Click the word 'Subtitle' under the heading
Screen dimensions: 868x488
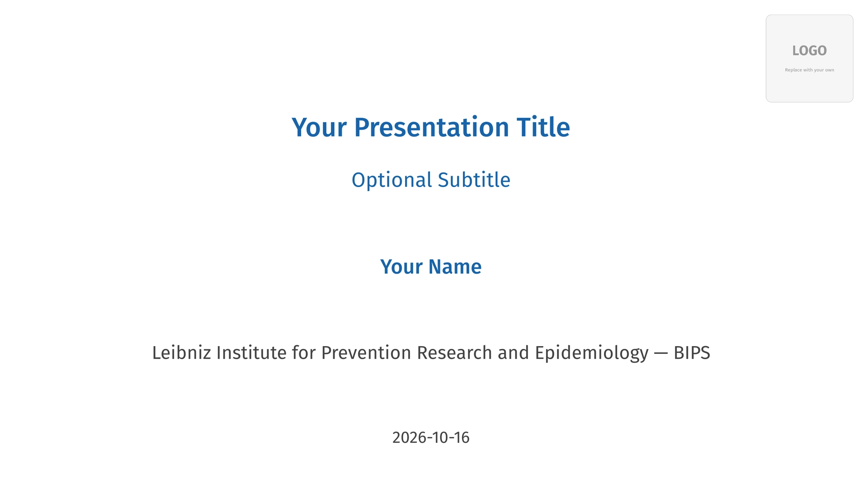pyautogui.click(x=474, y=180)
